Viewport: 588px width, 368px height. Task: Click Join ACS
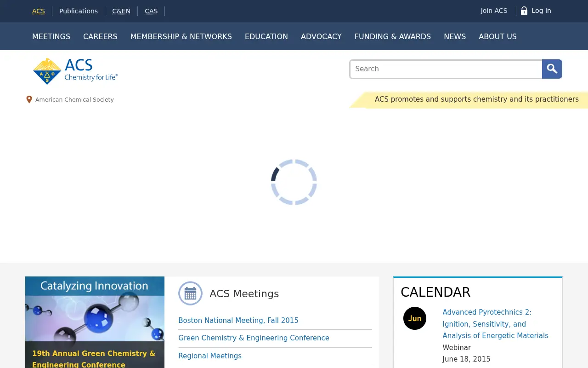click(494, 11)
